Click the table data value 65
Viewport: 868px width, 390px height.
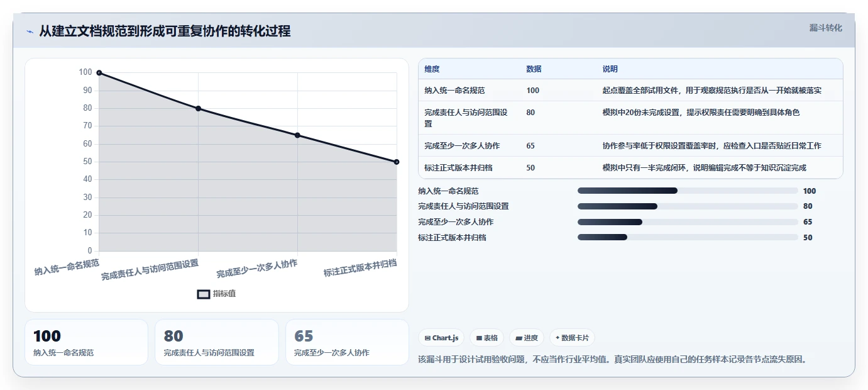click(530, 145)
